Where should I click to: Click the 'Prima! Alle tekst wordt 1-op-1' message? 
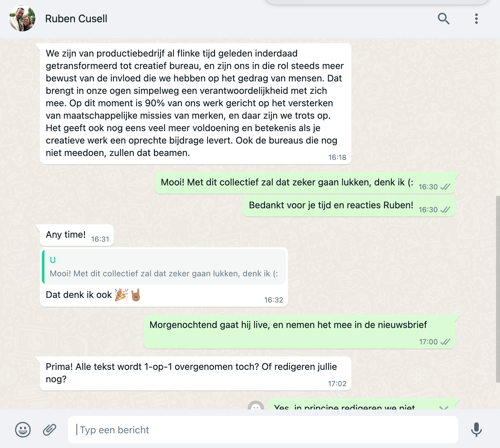(195, 373)
